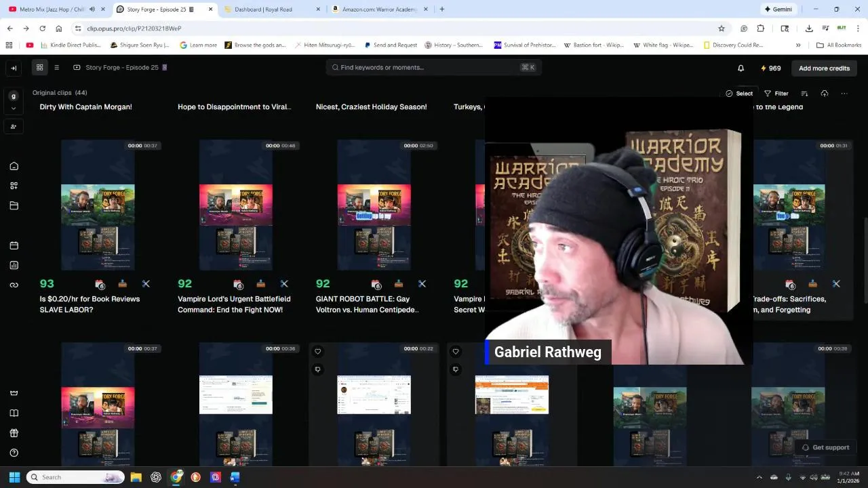Open the Gemini button in Chrome
The image size is (868, 488).
(778, 9)
